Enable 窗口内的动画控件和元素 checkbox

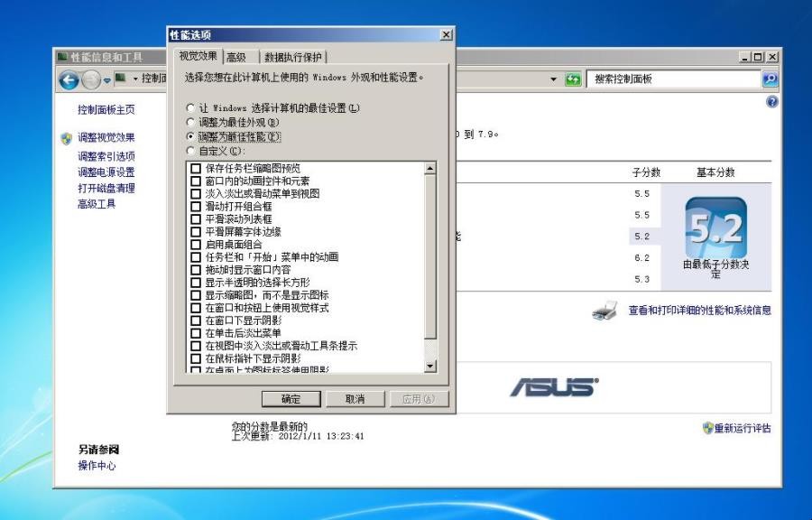pyautogui.click(x=196, y=181)
